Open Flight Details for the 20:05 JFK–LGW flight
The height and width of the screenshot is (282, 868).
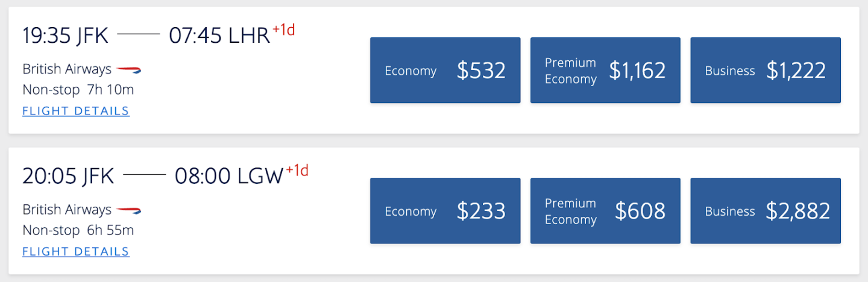click(x=76, y=251)
